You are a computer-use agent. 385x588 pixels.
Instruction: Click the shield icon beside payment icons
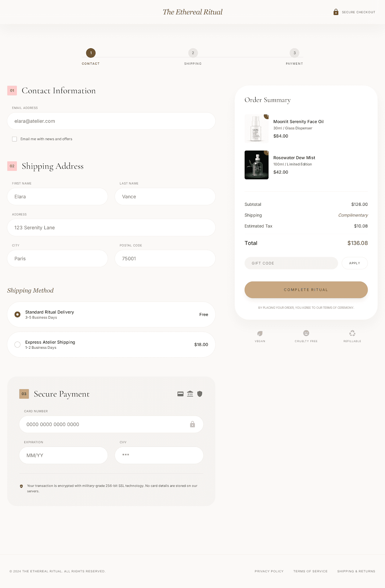click(x=200, y=394)
